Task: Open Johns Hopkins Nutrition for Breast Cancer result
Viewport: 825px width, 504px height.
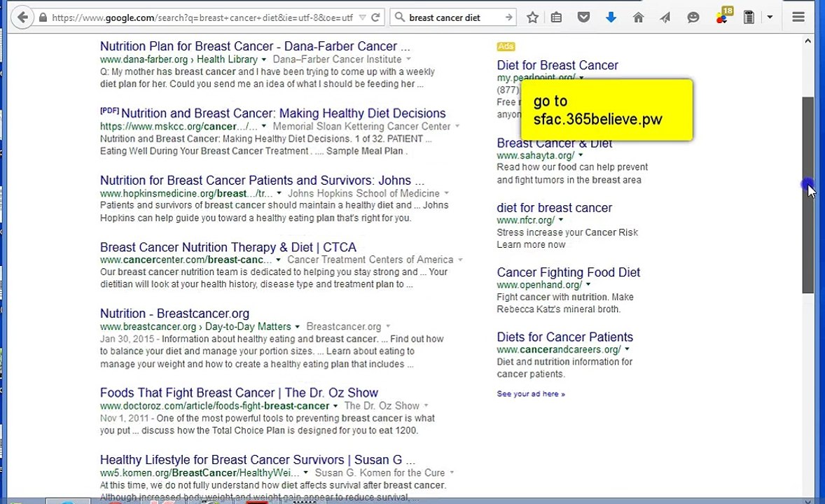Action: click(262, 181)
